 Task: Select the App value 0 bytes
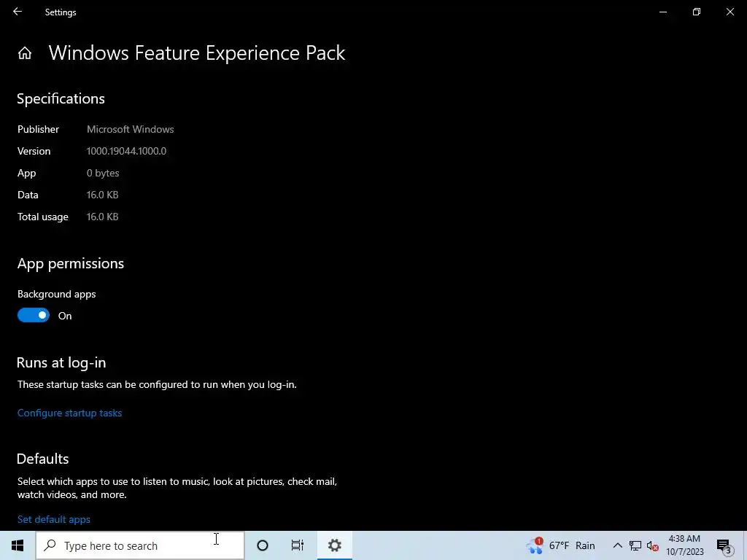tap(103, 173)
